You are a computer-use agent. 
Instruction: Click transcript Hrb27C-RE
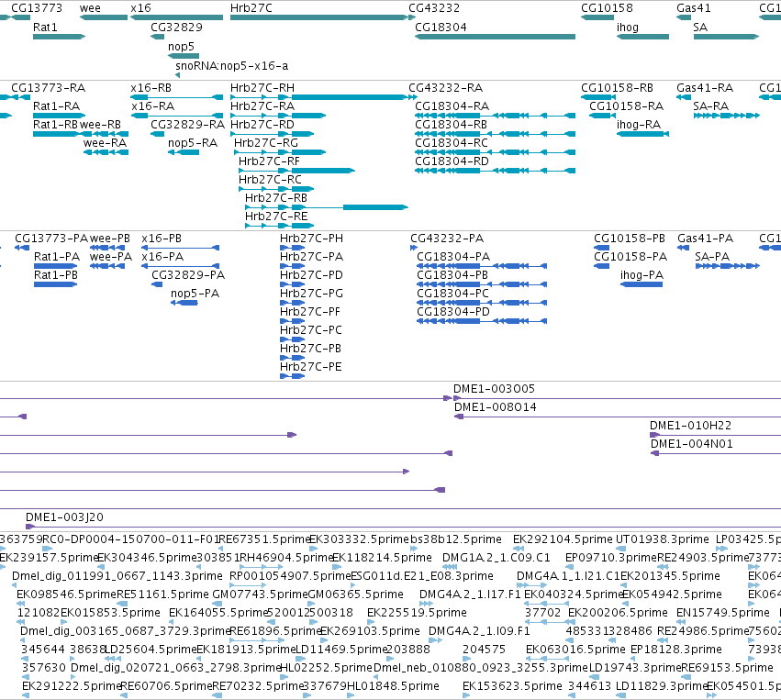click(276, 217)
